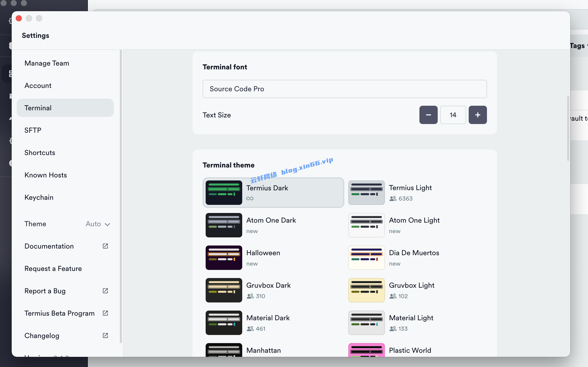The width and height of the screenshot is (588, 367).
Task: Click the Report a Bug link
Action: click(45, 291)
